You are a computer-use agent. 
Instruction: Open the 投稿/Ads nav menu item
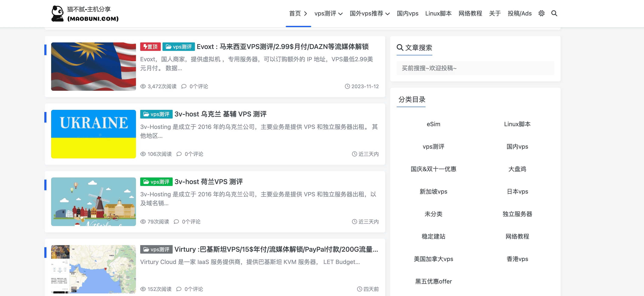[519, 14]
